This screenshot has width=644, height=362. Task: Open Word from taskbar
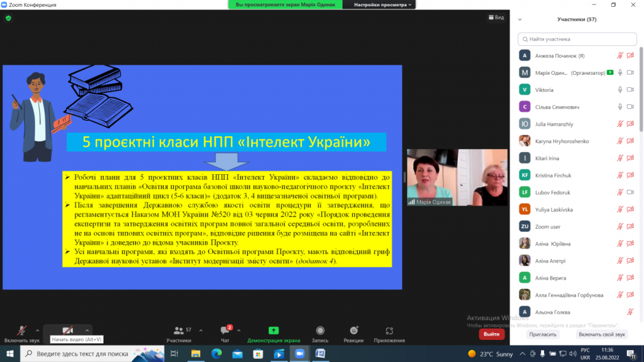click(x=320, y=353)
